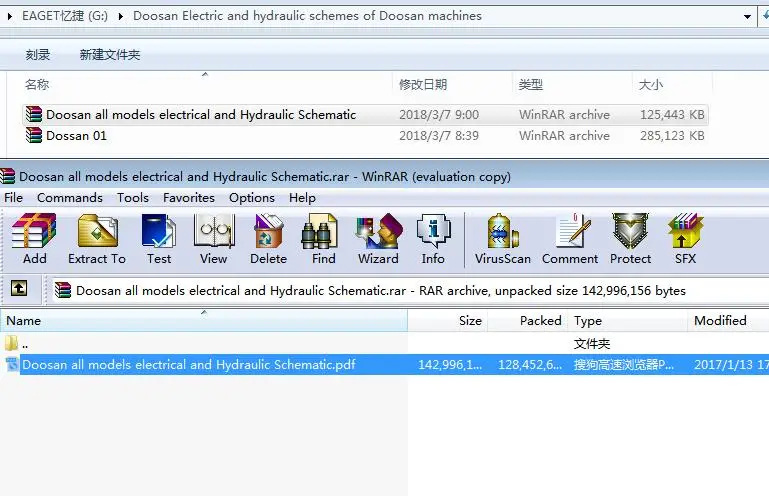The height and width of the screenshot is (496, 769).
Task: Click the WinRAR title bar books icon
Action: 7,176
